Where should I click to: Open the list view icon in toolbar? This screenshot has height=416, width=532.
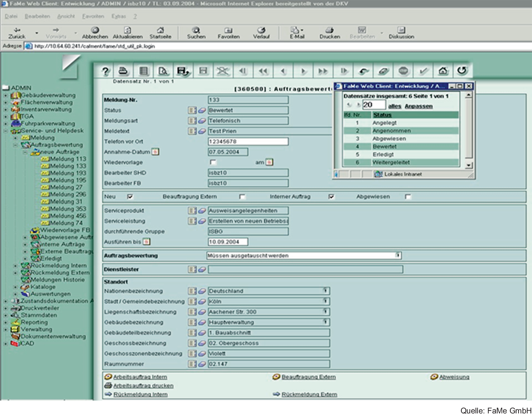coord(143,71)
